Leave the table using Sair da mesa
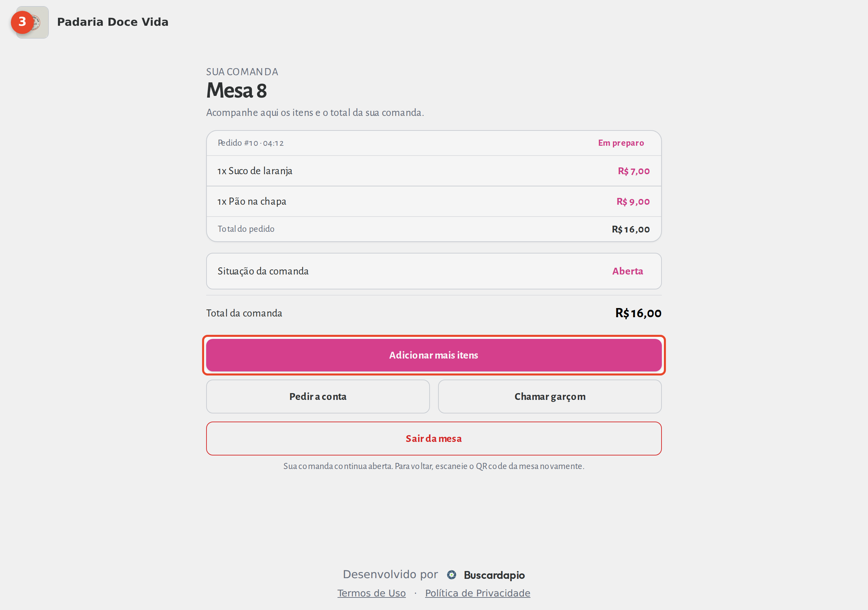868x610 pixels. pyautogui.click(x=434, y=439)
